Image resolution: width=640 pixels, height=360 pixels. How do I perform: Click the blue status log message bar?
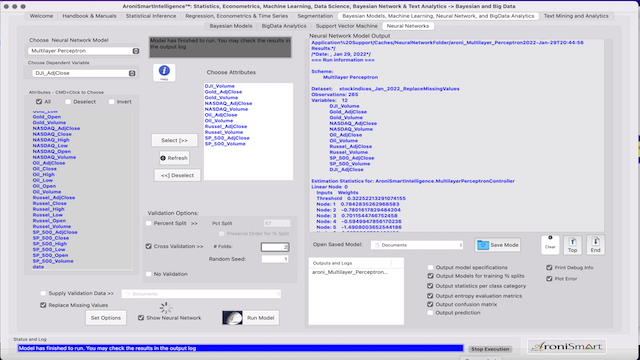click(240, 348)
